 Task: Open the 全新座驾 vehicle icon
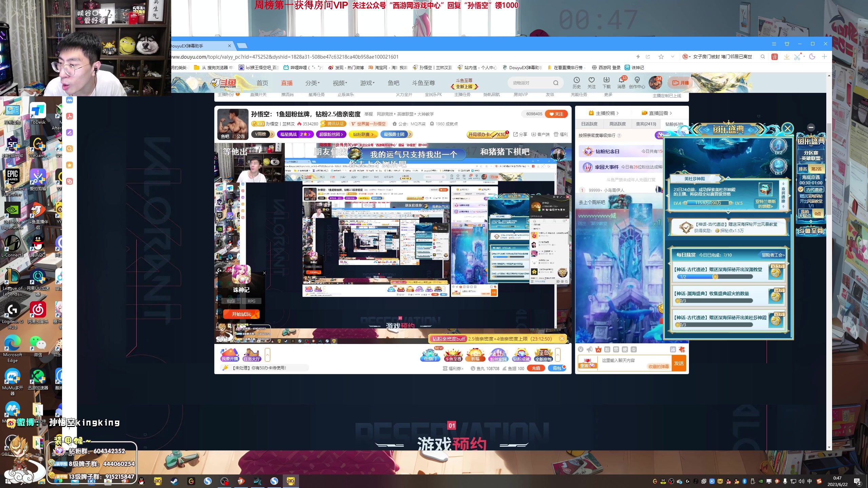pyautogui.click(x=544, y=355)
